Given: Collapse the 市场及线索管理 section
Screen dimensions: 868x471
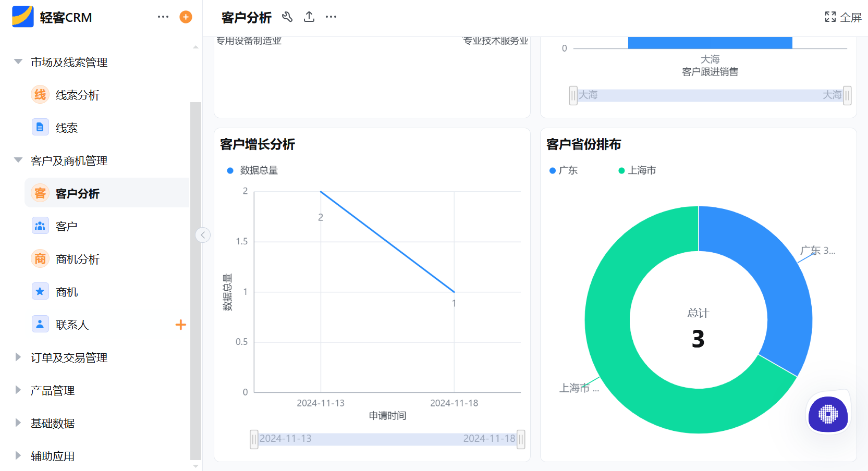Looking at the screenshot, I should (17, 62).
